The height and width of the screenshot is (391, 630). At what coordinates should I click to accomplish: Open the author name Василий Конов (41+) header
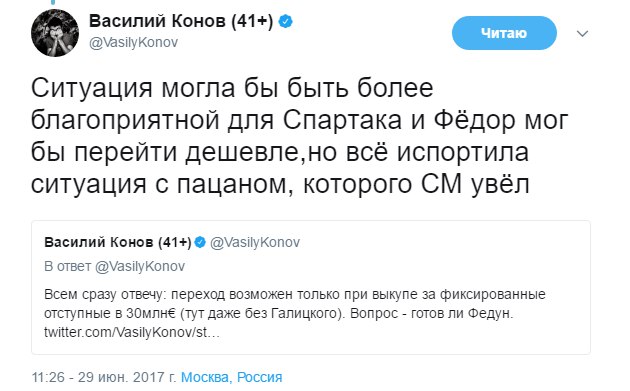point(181,21)
